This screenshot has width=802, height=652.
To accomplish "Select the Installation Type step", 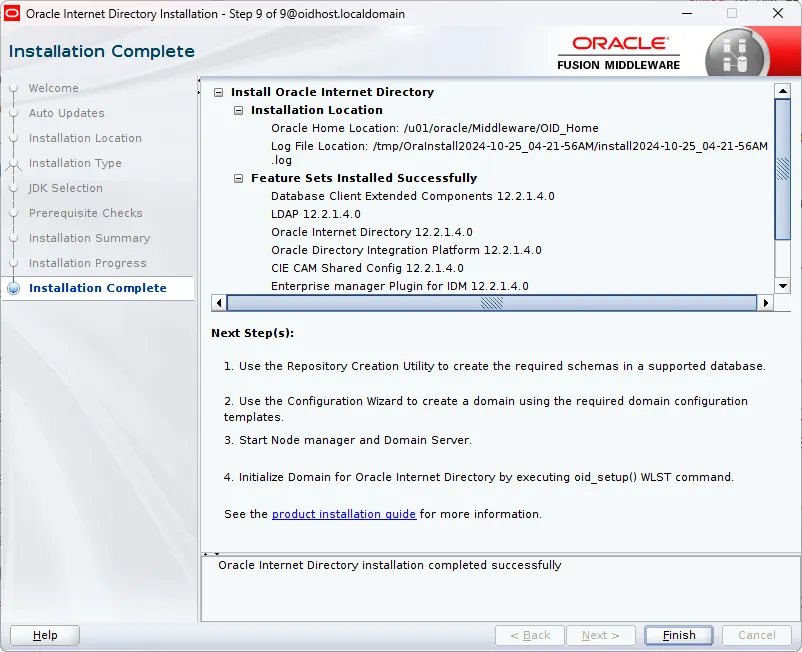I will coord(75,163).
